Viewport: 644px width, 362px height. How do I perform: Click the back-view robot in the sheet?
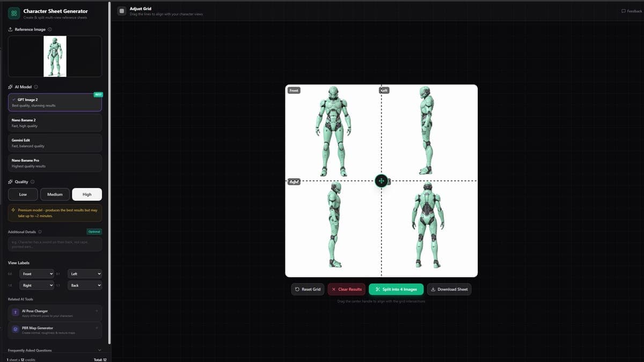tap(428, 226)
